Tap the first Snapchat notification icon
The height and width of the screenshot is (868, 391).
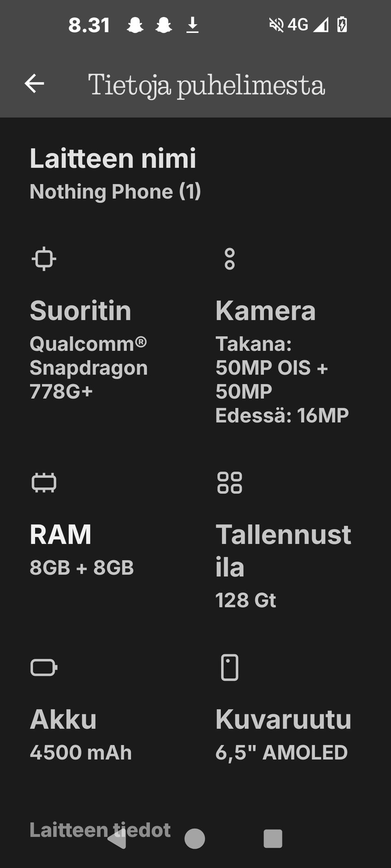point(135,25)
